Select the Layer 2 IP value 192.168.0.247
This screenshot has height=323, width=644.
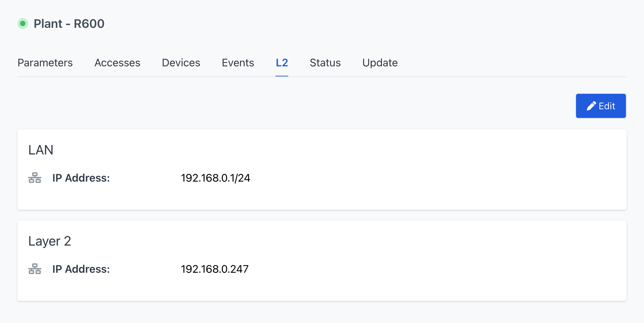pos(215,269)
